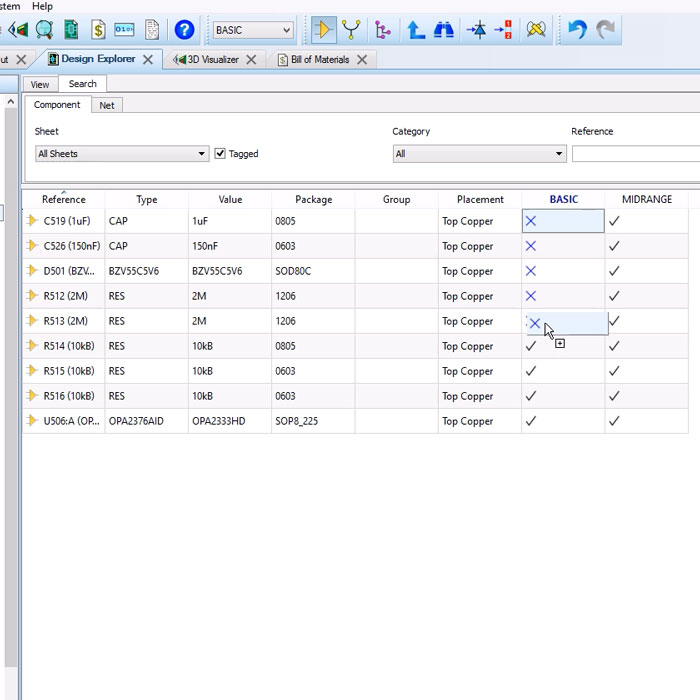Click the yellow highlighter toolbar icon

(x=536, y=30)
